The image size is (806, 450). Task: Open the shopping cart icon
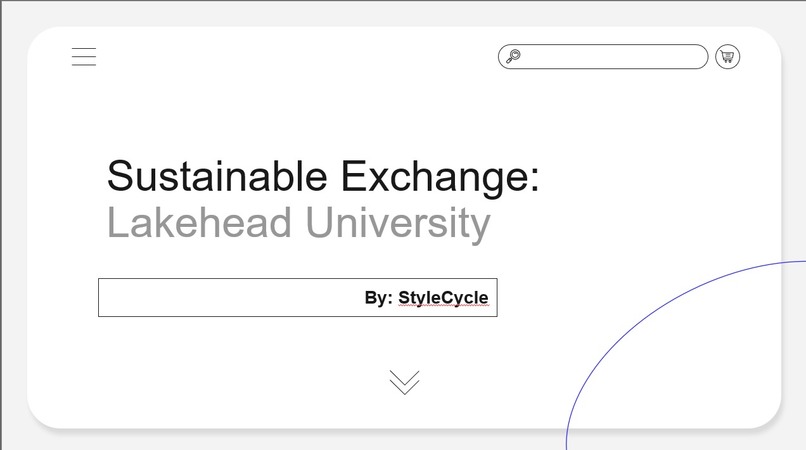(727, 57)
